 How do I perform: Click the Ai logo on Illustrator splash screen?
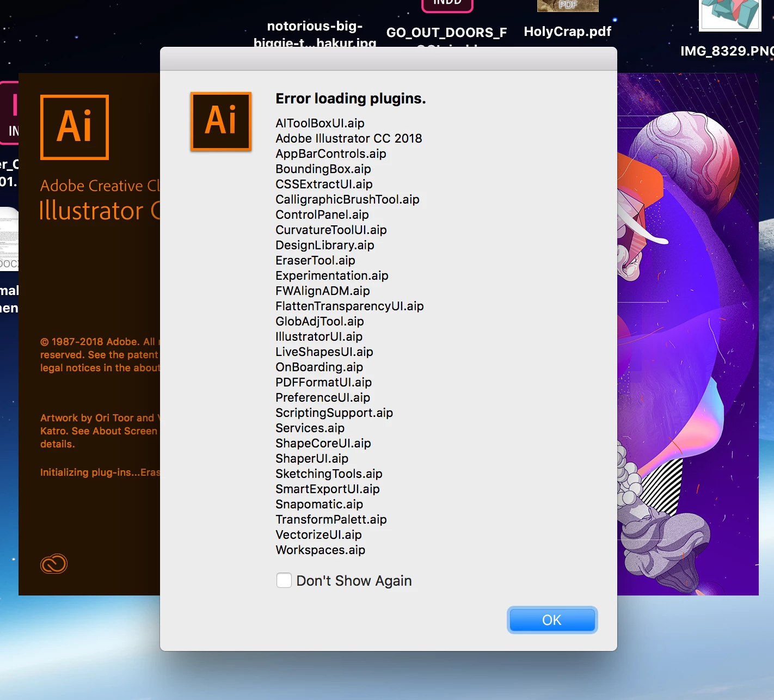(x=75, y=127)
